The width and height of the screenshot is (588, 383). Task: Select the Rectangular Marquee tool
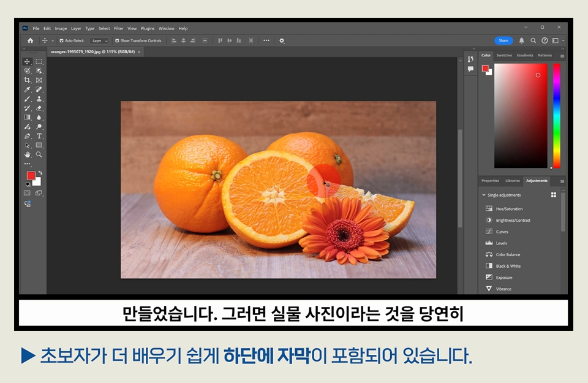[39, 61]
